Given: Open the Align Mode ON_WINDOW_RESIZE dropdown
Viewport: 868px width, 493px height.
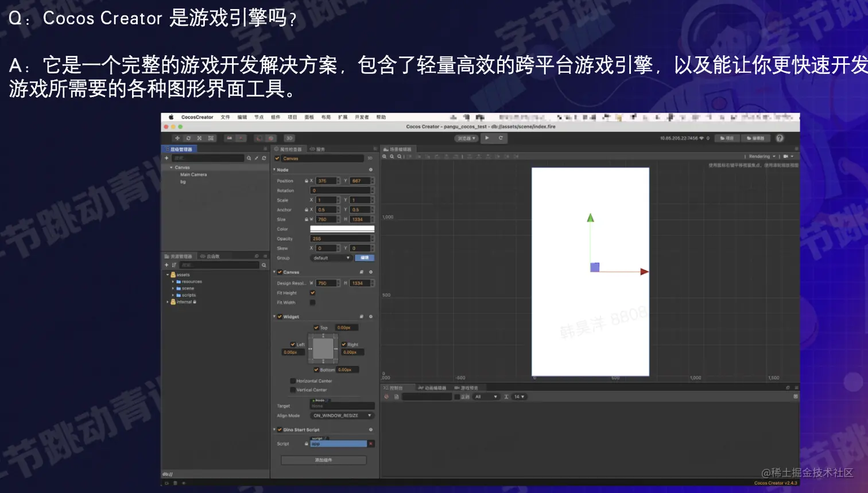Looking at the screenshot, I should coord(342,416).
